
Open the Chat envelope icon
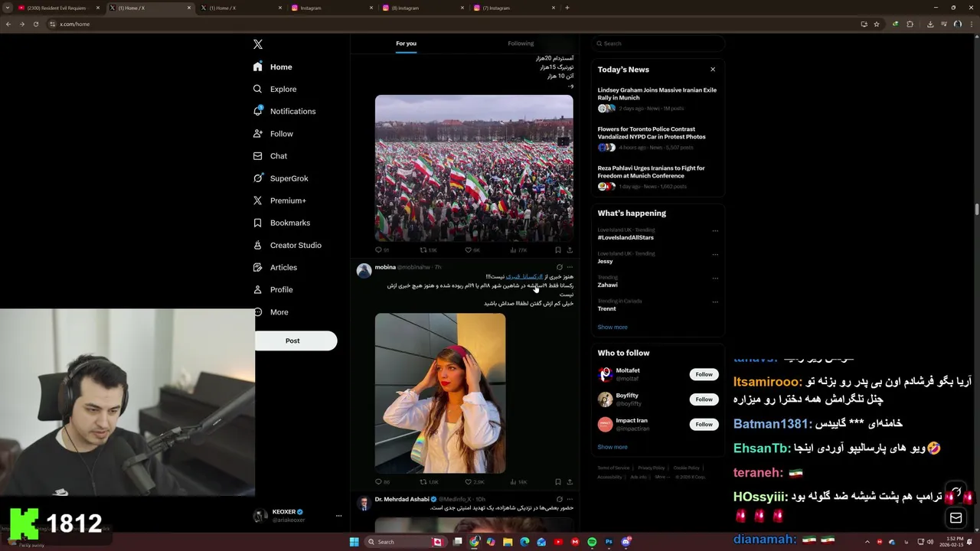tap(258, 155)
